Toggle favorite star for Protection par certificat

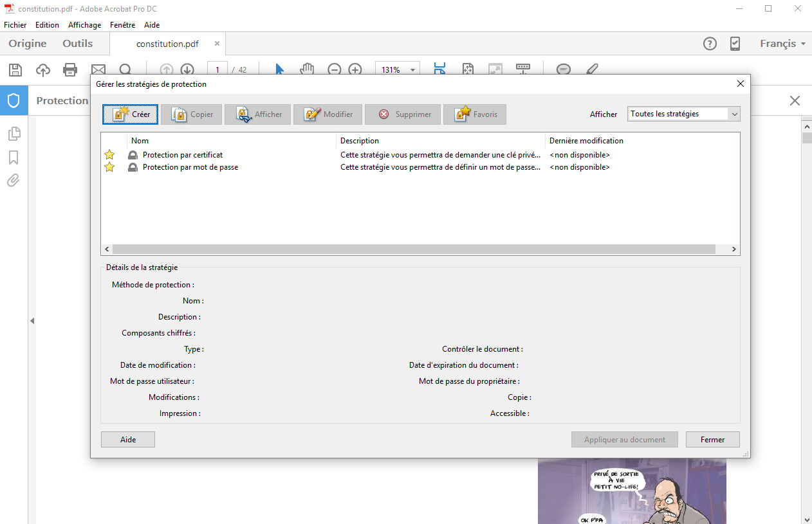point(109,155)
